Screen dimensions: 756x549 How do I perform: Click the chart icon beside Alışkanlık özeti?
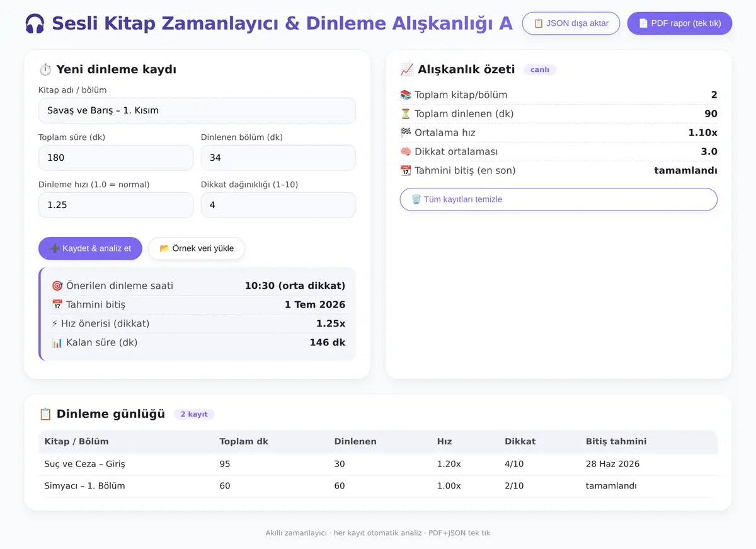point(407,70)
